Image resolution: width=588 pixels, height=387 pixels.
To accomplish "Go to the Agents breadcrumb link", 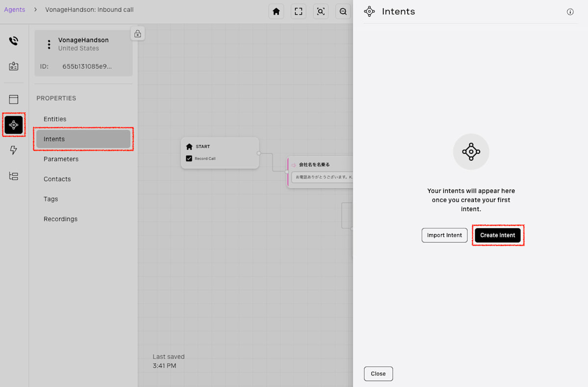I will pos(15,10).
